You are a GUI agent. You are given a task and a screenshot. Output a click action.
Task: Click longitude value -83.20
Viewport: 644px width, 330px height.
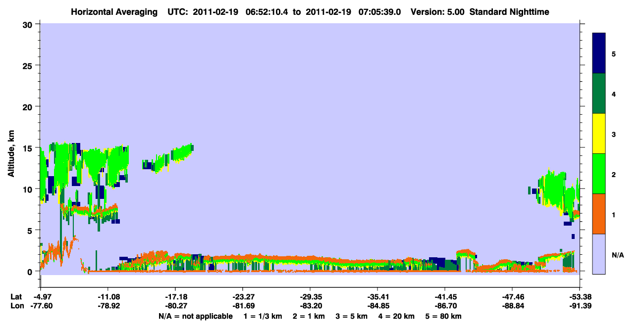coord(310,306)
